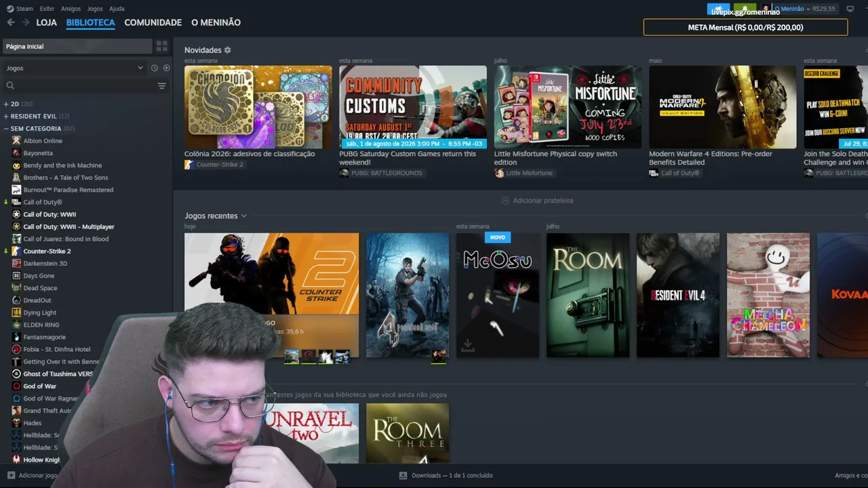
Task: Select Call of Juarez: Bound in Blood
Action: pyautogui.click(x=66, y=239)
